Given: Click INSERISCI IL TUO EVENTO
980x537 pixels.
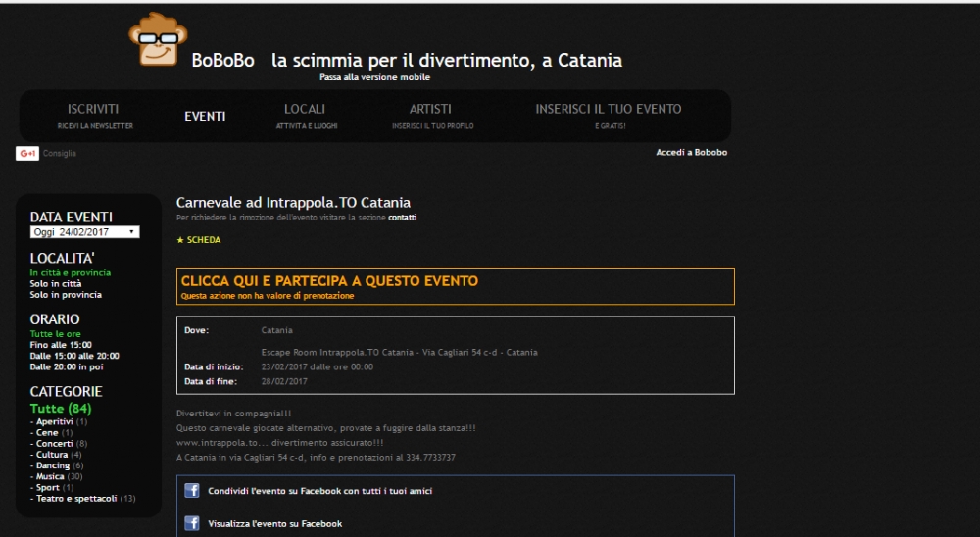Looking at the screenshot, I should (608, 115).
